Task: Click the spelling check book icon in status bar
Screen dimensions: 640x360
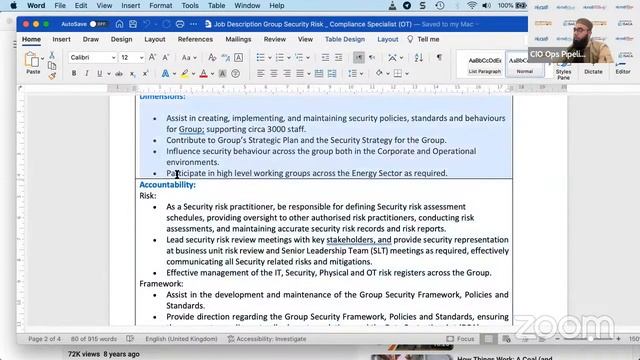Action: point(130,339)
